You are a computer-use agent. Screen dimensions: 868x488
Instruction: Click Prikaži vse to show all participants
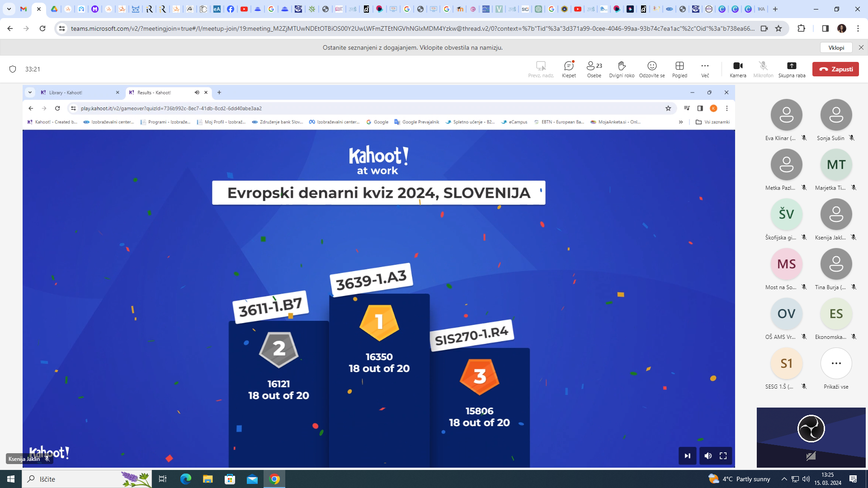836,363
